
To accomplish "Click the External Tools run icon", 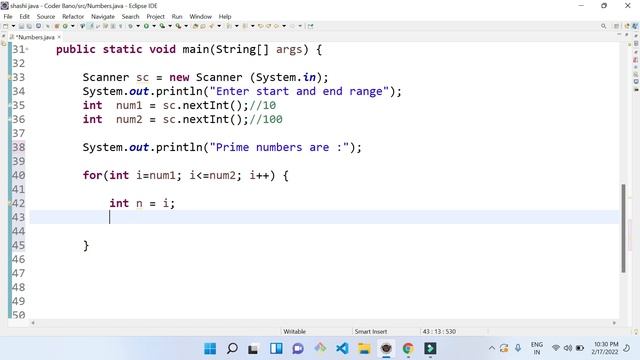I will 178,26.
